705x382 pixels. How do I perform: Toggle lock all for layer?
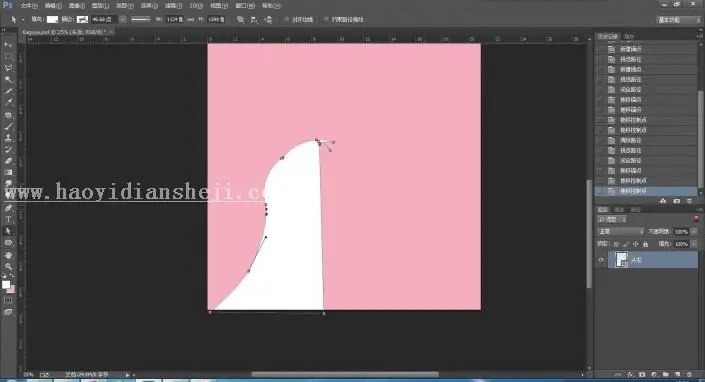(645, 244)
